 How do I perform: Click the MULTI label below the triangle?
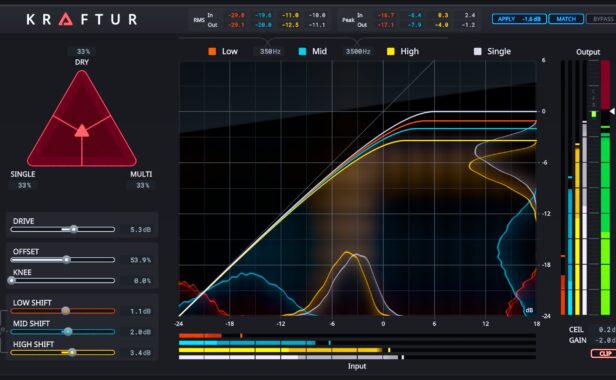pos(141,174)
